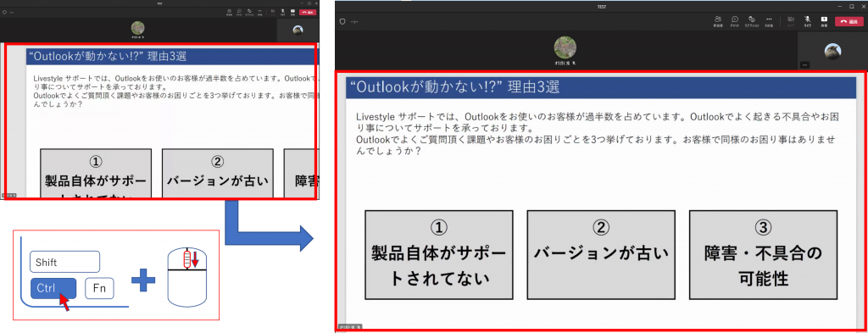868x333 pixels.
Task: Select box ③ 障害・不具合の可能性 on shared slide
Action: [x=763, y=254]
